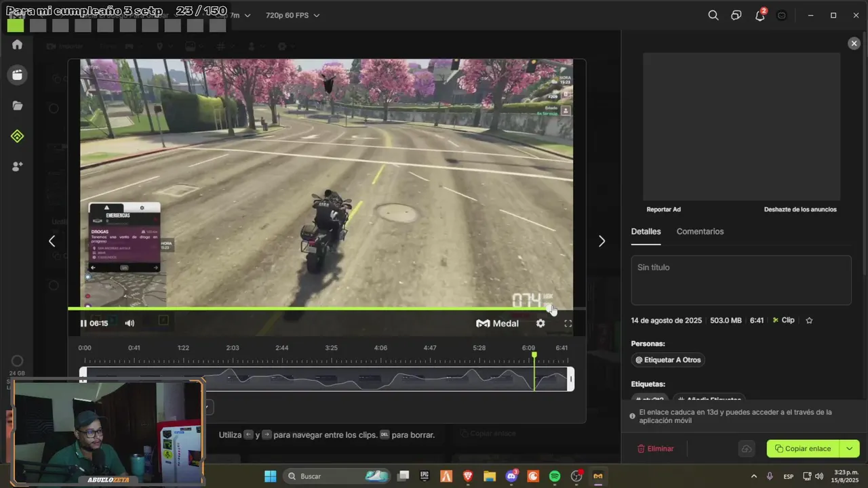Open player settings gear
868x488 pixels.
[540, 323]
